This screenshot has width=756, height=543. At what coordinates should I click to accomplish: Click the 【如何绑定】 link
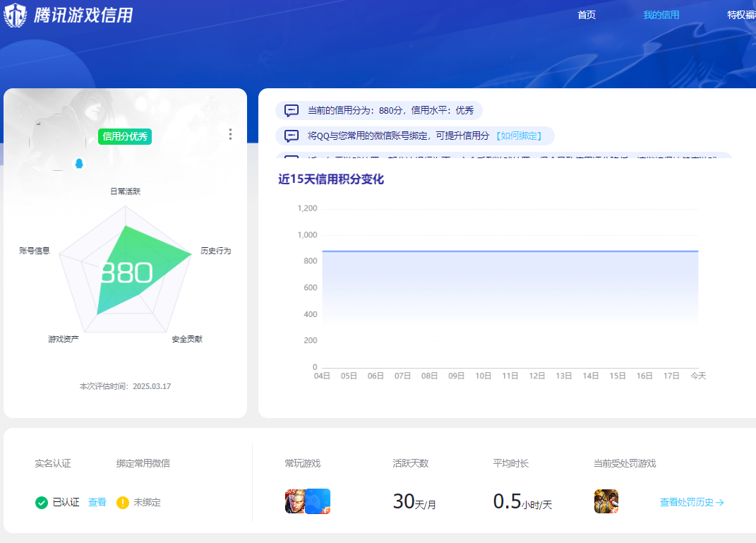click(519, 136)
